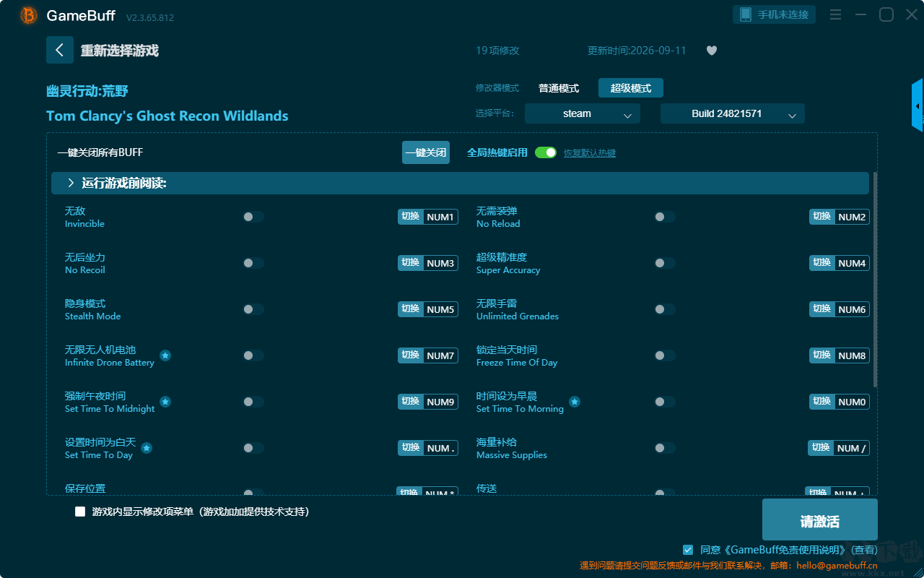Check the in-game cheat menu checkbox

[80, 512]
